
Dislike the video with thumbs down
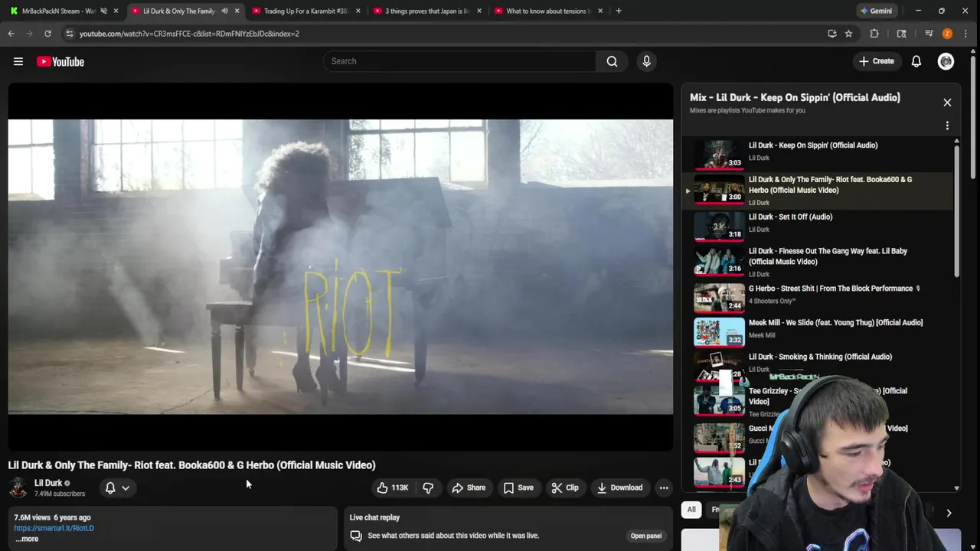(428, 487)
